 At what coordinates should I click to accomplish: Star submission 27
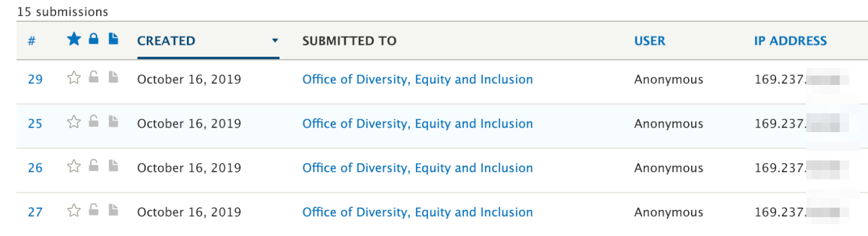(x=74, y=211)
